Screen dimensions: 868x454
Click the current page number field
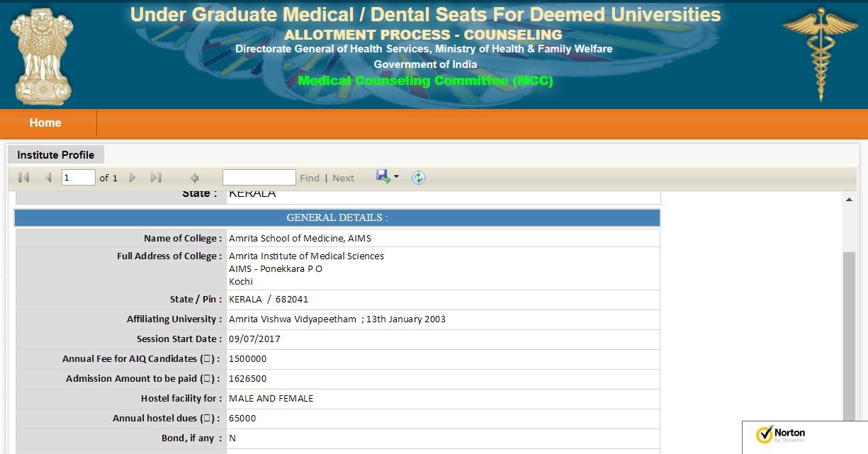point(78,177)
